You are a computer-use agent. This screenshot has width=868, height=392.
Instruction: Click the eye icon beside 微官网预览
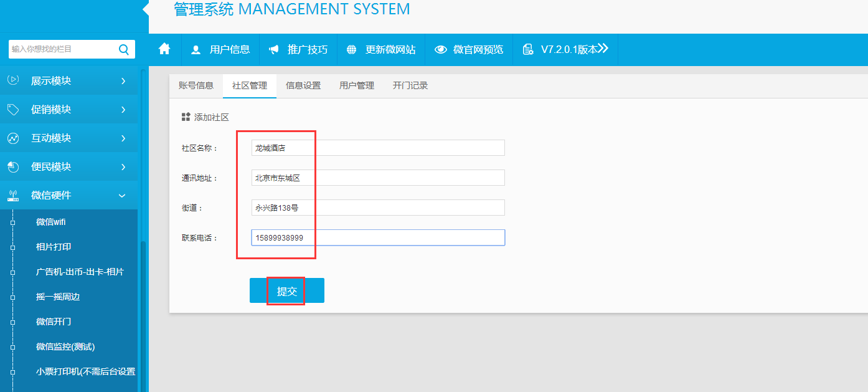tap(441, 49)
